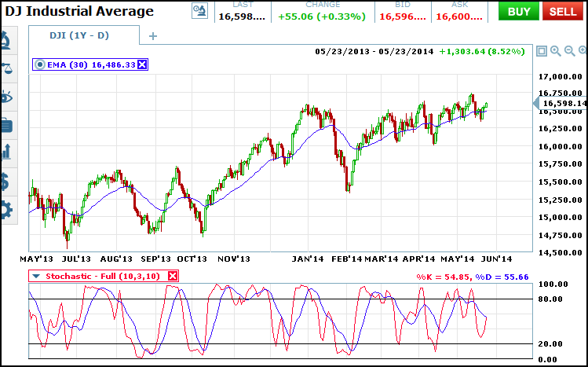Click the 80.00 stochastic level label
The image size is (588, 367).
point(550,299)
